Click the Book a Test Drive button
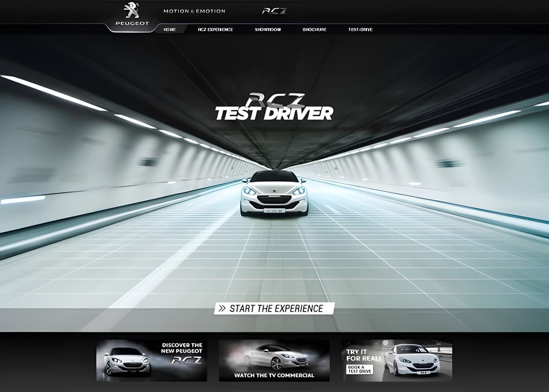 click(x=360, y=370)
